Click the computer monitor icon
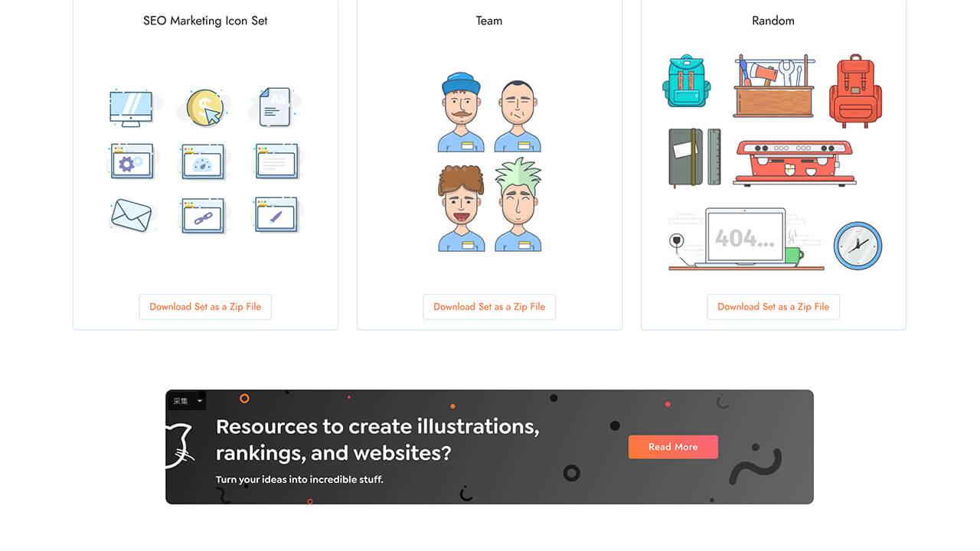The image size is (980, 551). tap(131, 108)
